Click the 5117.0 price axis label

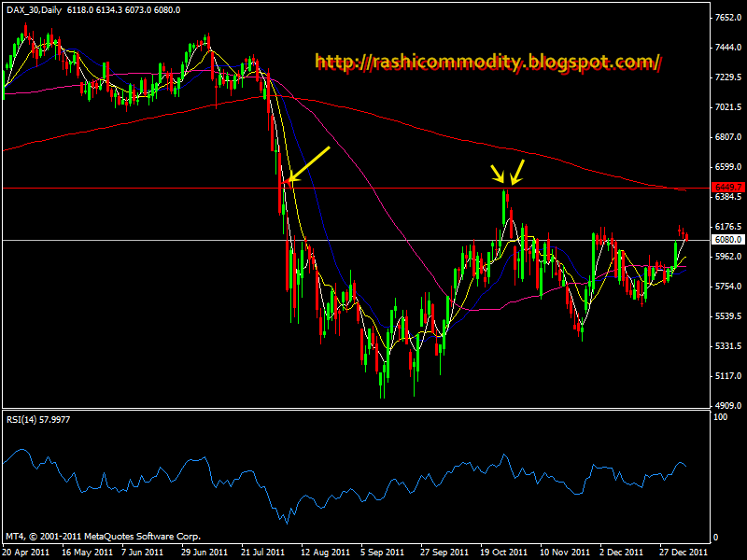tap(728, 376)
